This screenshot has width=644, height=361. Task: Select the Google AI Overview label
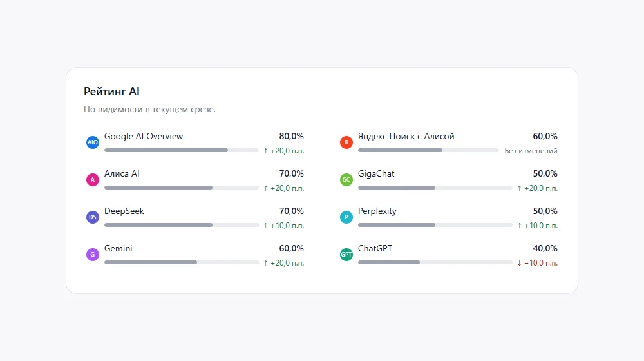click(144, 137)
